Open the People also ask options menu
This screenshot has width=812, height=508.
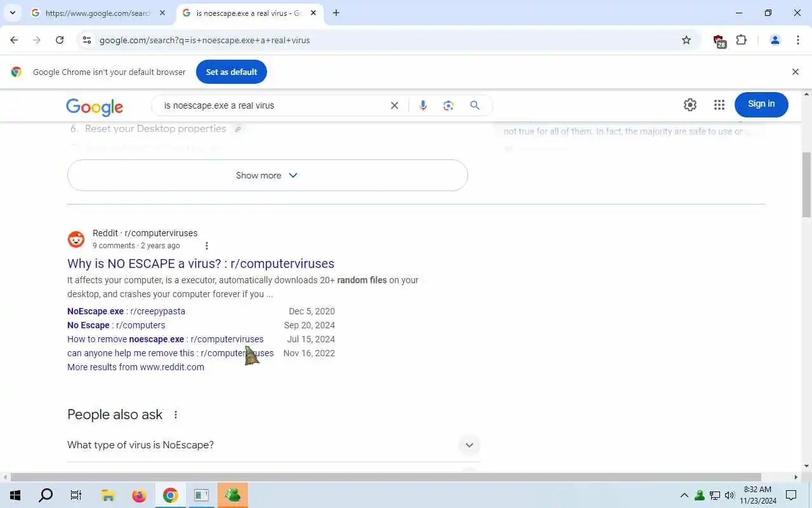pos(176,415)
